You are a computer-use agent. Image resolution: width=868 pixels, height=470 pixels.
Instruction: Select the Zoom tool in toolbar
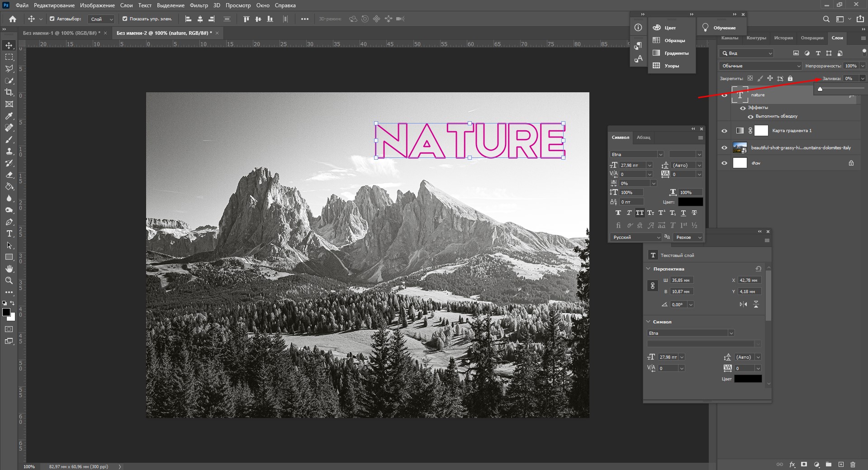click(x=9, y=280)
